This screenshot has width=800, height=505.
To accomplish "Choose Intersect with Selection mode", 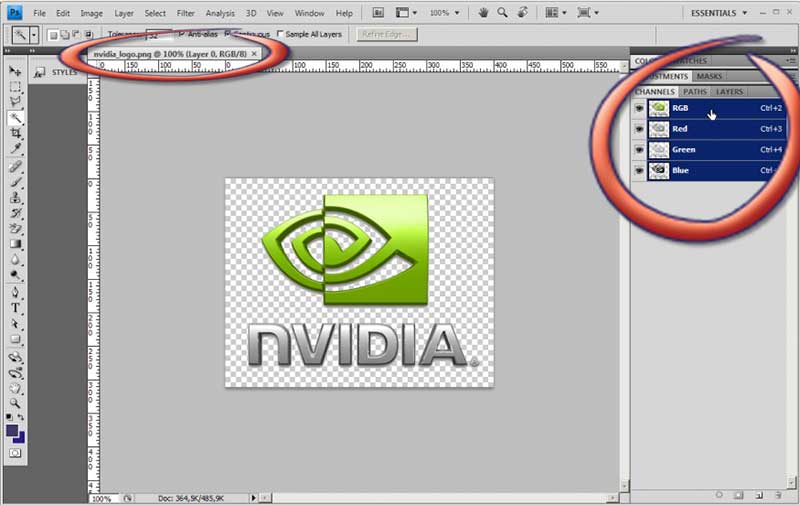I will pos(89,35).
